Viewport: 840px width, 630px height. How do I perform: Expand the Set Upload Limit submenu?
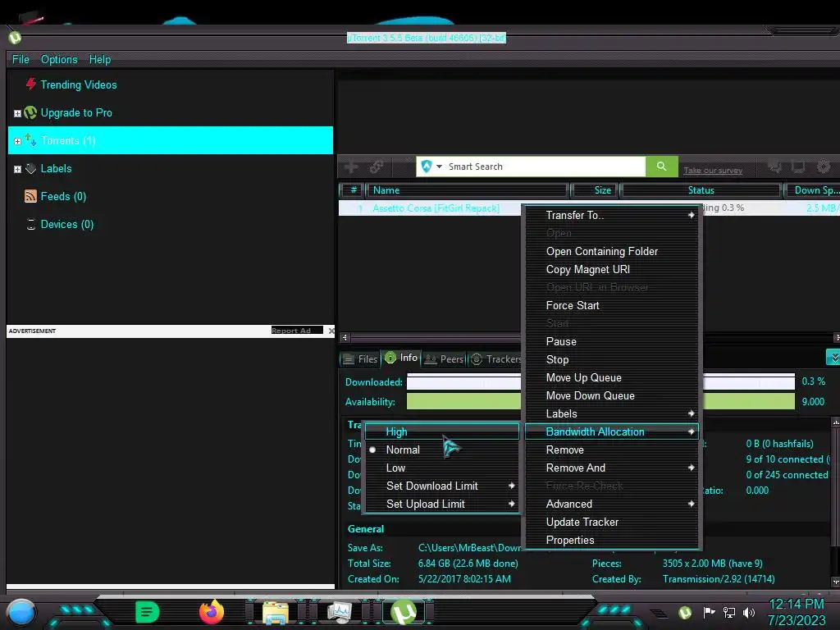[442, 504]
